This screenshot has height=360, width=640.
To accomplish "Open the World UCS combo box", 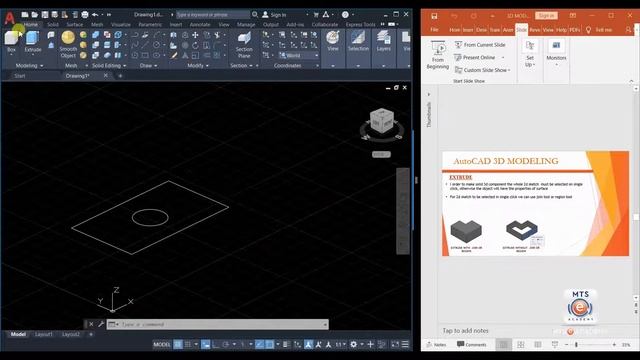I will pyautogui.click(x=298, y=55).
